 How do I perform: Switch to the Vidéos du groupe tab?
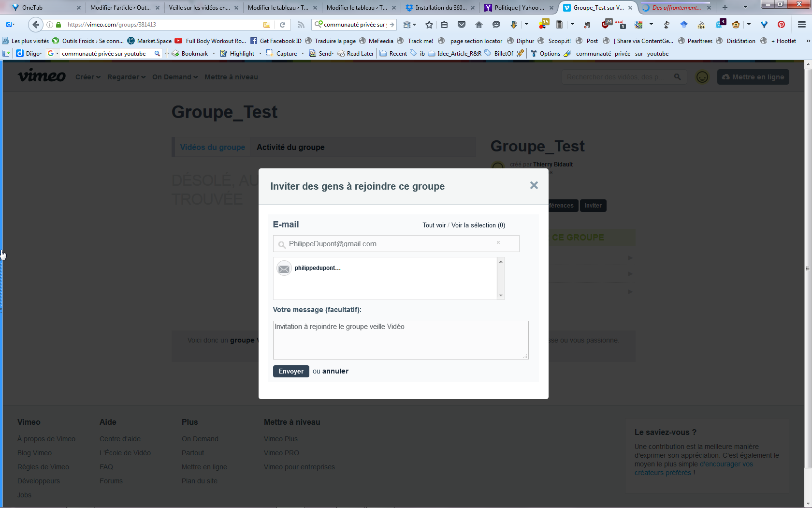(x=212, y=147)
